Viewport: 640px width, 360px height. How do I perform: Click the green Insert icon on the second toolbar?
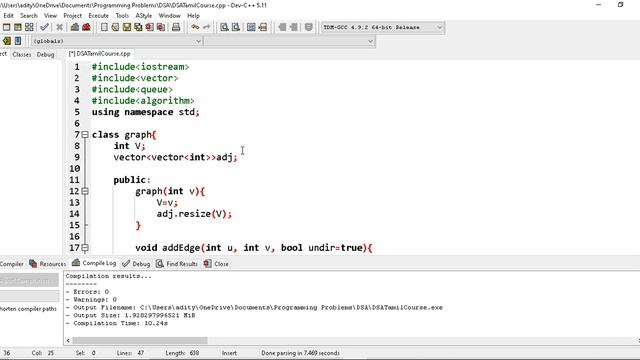(7, 41)
